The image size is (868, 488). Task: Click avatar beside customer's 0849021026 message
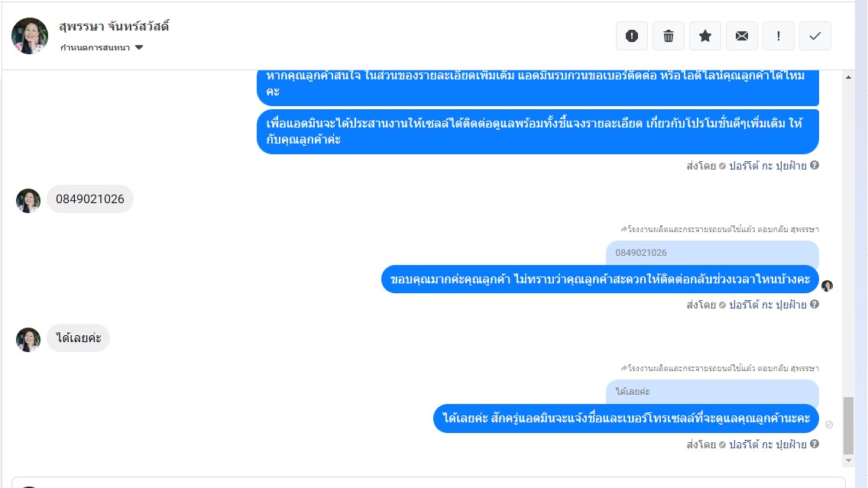tap(28, 201)
